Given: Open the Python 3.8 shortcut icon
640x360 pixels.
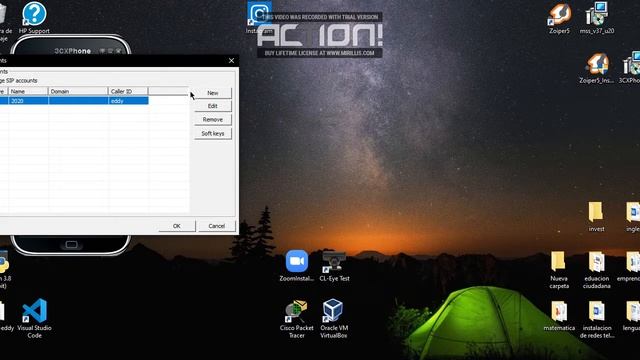Looking at the screenshot, I should 4,270.
